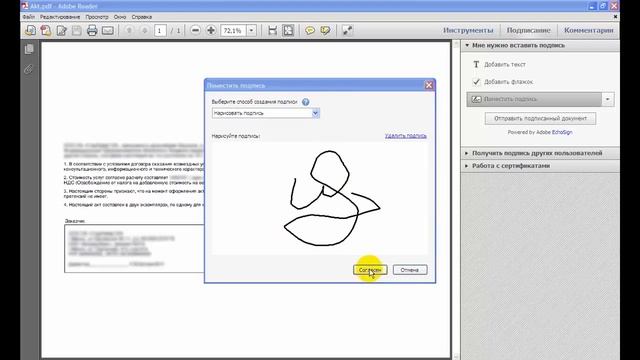Image resolution: width=640 pixels, height=360 pixels.
Task: Click the highlight text comment icon
Action: coord(325,30)
